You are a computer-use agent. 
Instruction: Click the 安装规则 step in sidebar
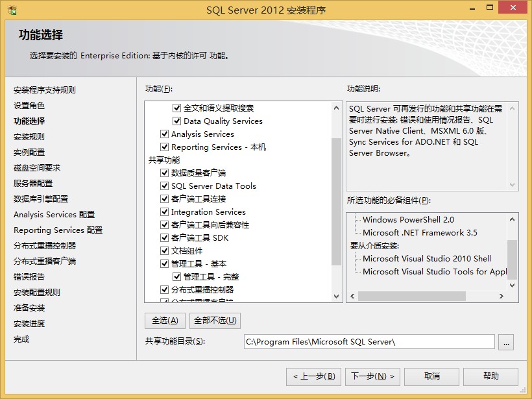point(29,137)
